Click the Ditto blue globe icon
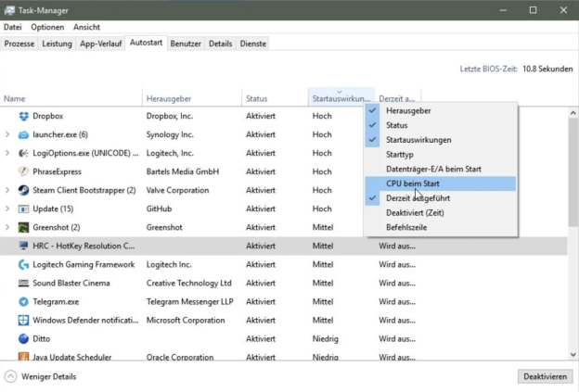579x392 pixels. [x=23, y=338]
